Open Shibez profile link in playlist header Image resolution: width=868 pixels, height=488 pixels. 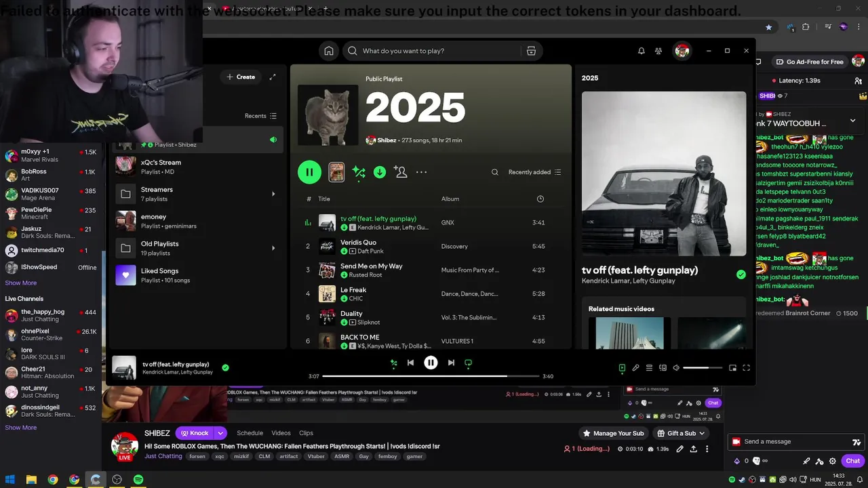[387, 140]
